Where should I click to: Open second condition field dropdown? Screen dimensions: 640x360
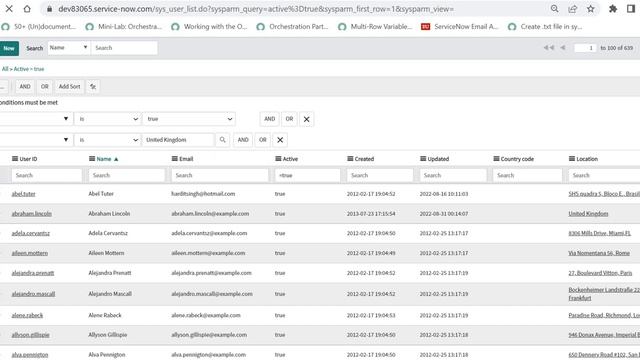pyautogui.click(x=36, y=140)
